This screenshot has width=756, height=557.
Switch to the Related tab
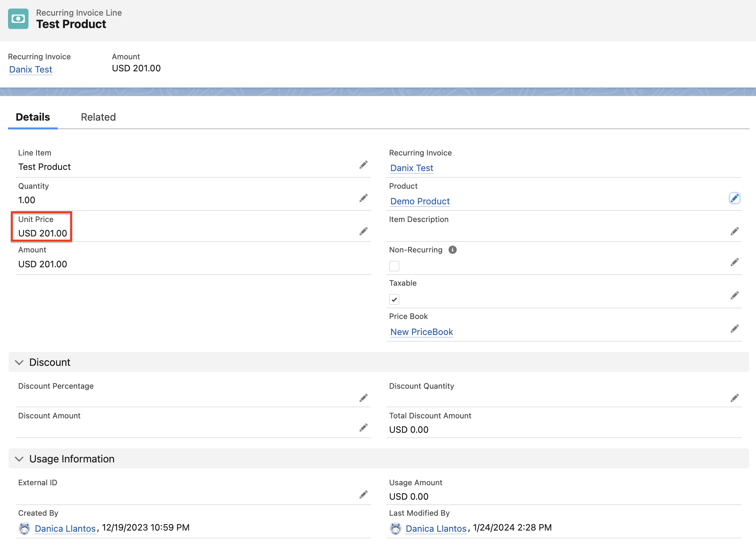coord(98,117)
